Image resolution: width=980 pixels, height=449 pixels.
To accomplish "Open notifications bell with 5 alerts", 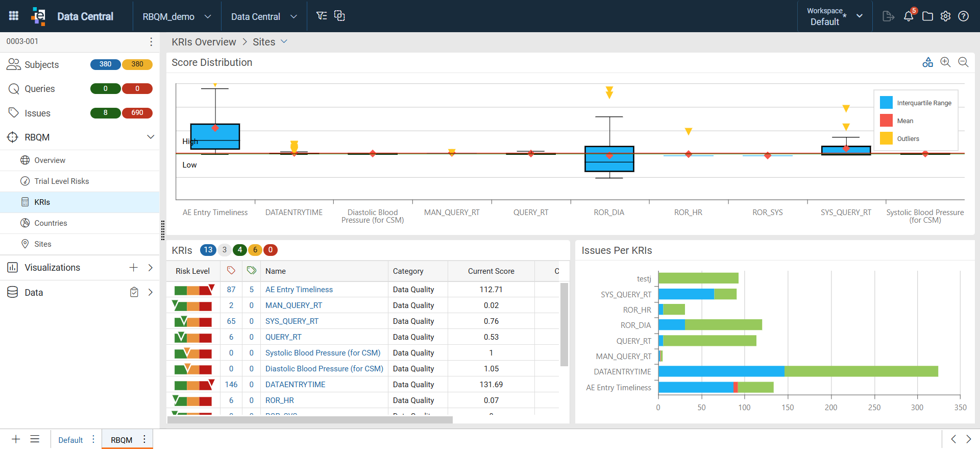I will (x=909, y=16).
